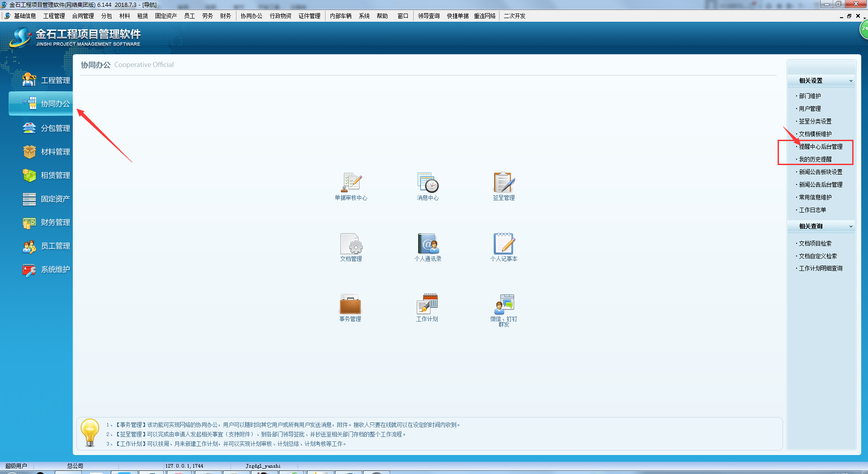Open the 个人通讯录 address book icon
This screenshot has height=474, width=868.
[428, 244]
